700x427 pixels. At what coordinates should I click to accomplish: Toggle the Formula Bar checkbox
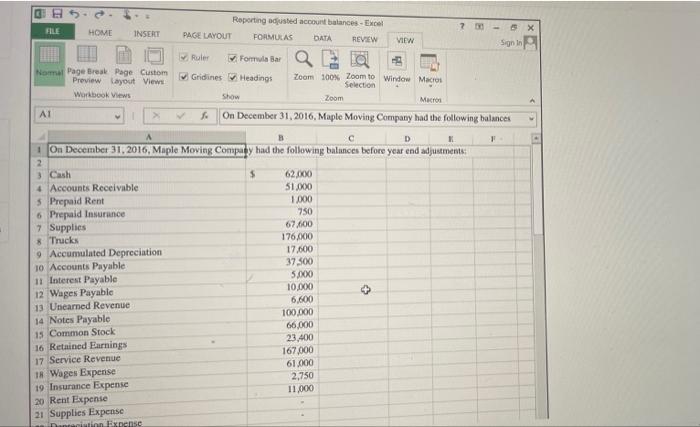(232, 58)
